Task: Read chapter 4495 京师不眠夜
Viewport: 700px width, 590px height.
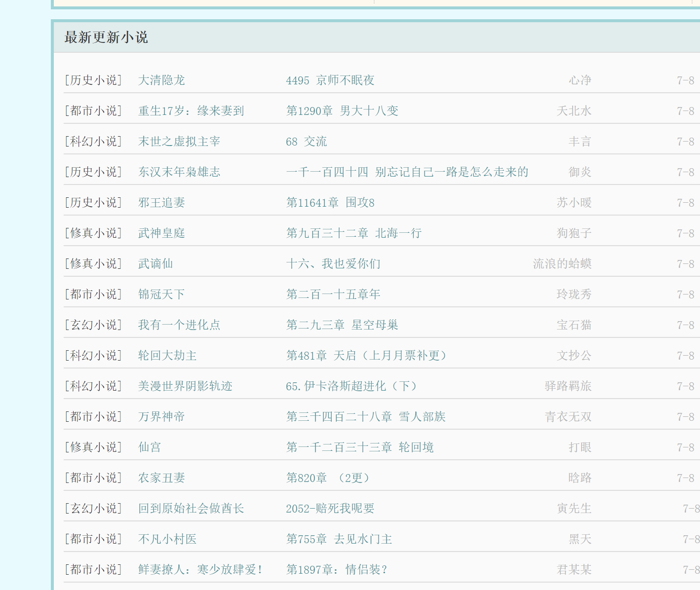Action: click(x=330, y=80)
